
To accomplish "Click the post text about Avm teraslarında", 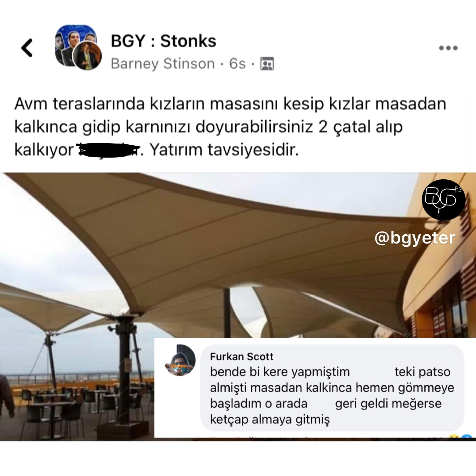I will click(230, 127).
